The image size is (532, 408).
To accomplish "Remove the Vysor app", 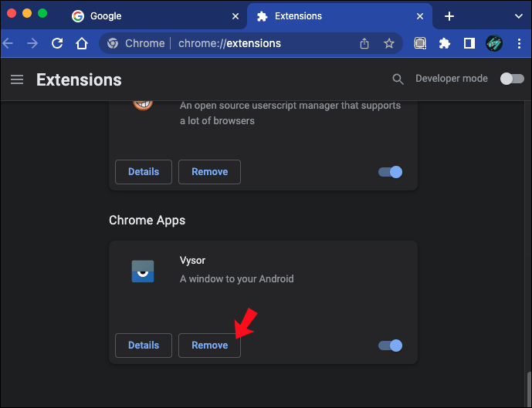I will [x=210, y=346].
